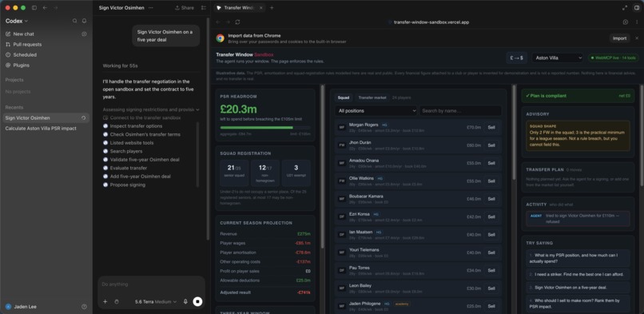Click the browser back arrow
The width and height of the screenshot is (644, 314).
(218, 22)
